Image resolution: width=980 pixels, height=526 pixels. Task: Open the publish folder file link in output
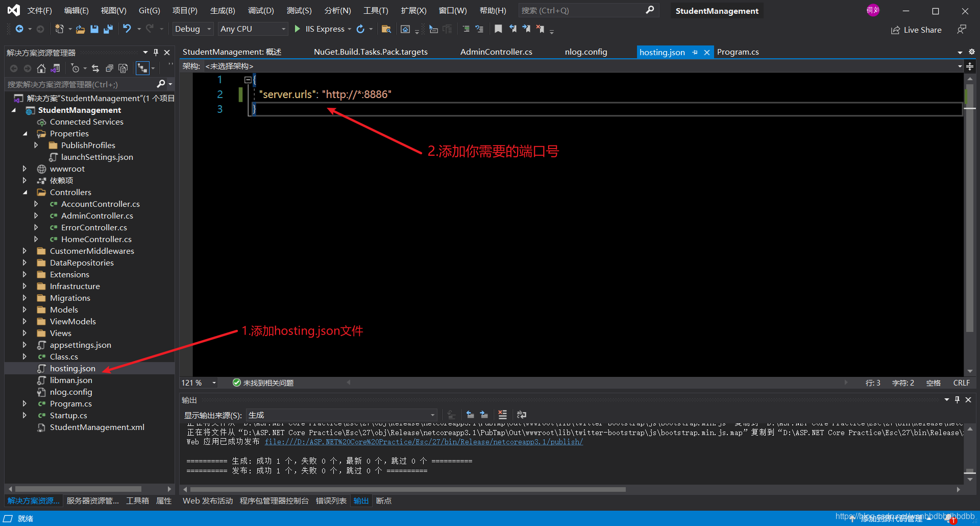[x=424, y=442]
